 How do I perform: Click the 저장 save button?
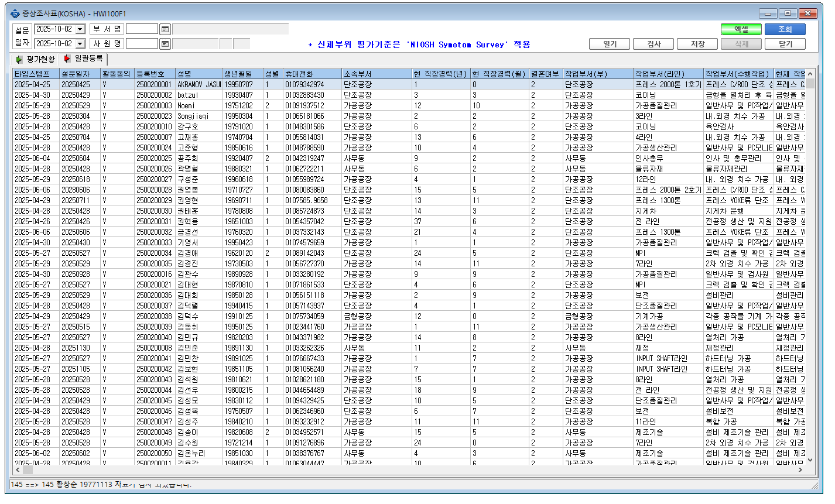[x=697, y=44]
